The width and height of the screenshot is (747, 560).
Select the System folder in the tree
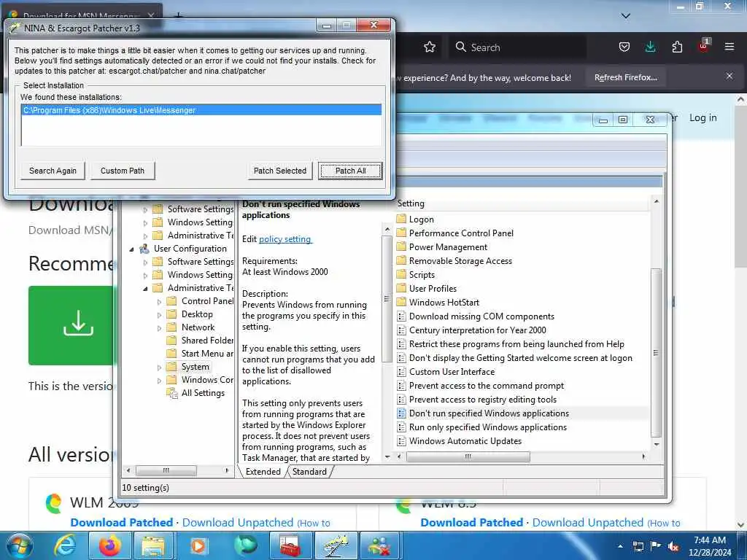195,367
